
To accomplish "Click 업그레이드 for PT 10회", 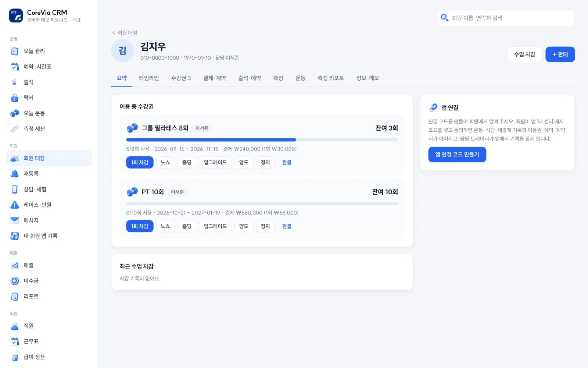I will [x=215, y=226].
